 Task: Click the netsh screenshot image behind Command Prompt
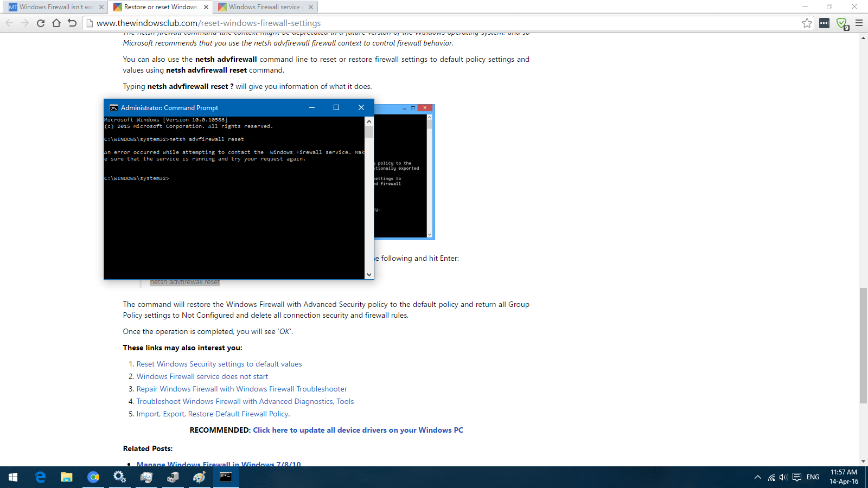click(404, 172)
